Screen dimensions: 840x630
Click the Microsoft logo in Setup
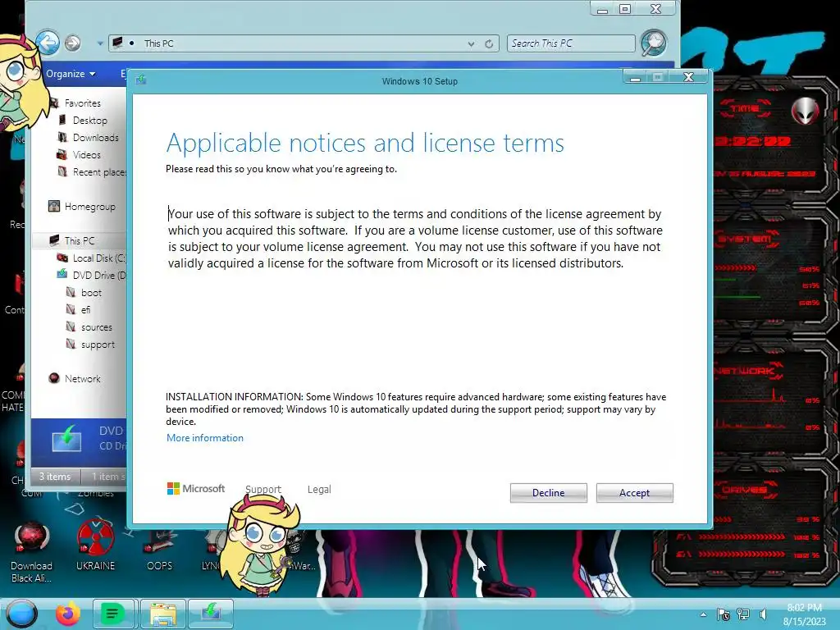coord(196,489)
